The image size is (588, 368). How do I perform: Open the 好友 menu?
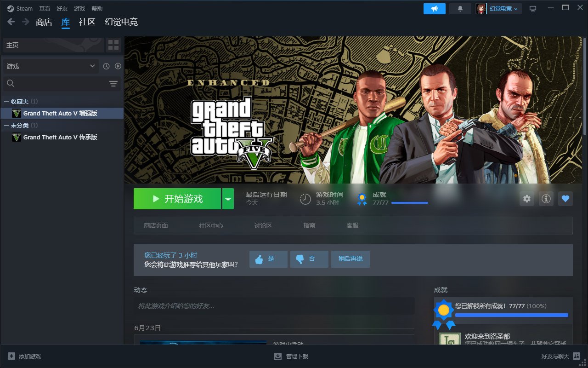[62, 9]
